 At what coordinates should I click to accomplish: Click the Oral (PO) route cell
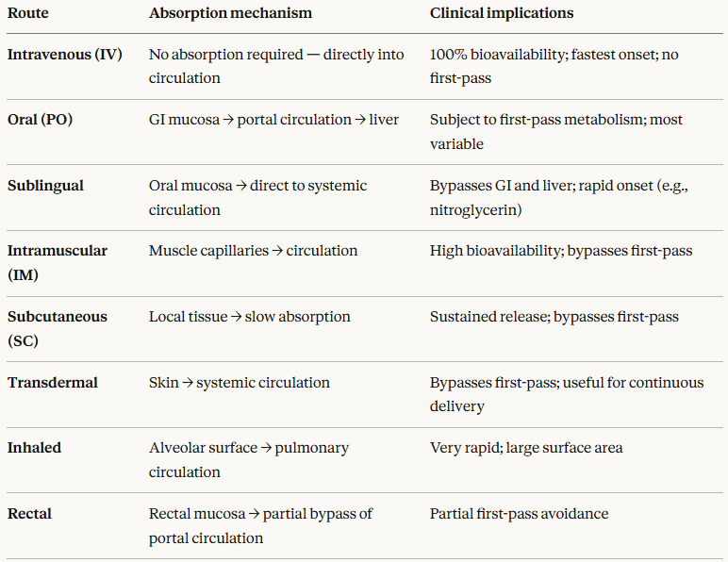[x=40, y=120]
